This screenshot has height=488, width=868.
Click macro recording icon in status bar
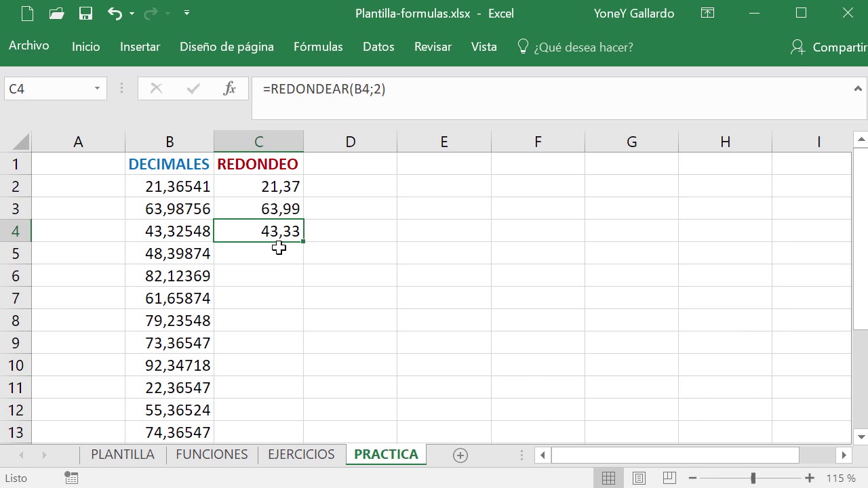pyautogui.click(x=71, y=478)
